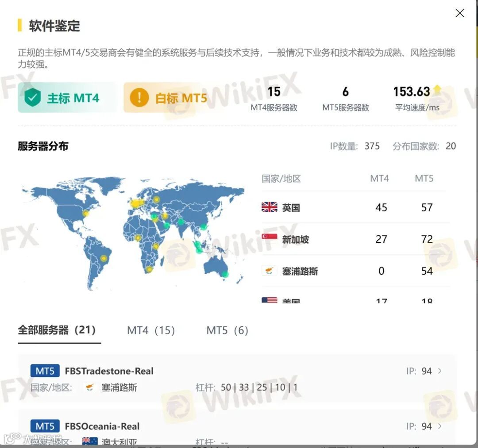
Task: Click the 6 MT5服务器数 statistic
Action: (x=345, y=99)
